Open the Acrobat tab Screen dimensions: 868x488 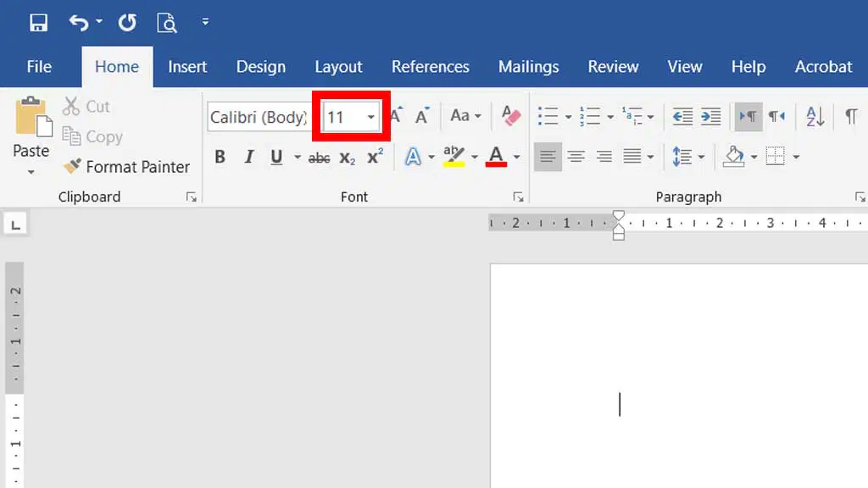coord(824,67)
